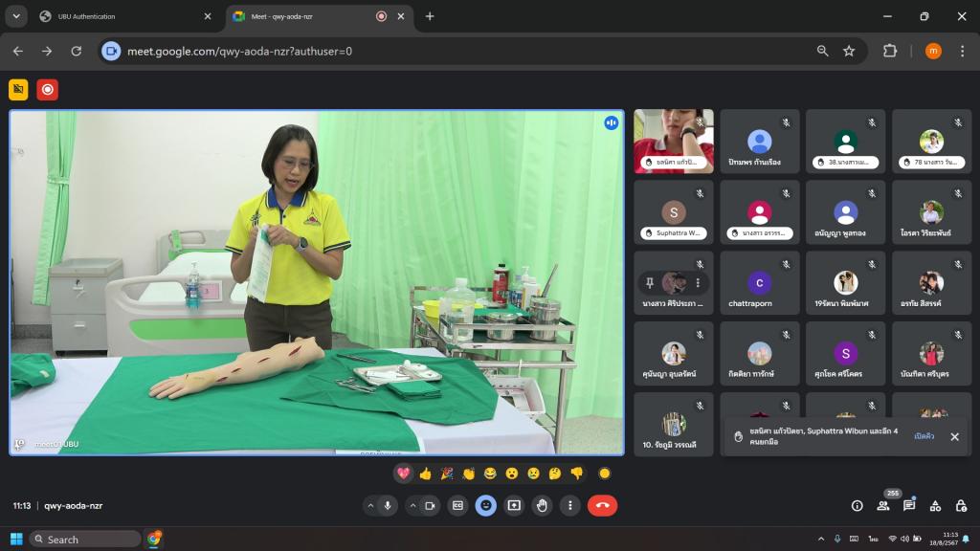
Task: Open meeting details info icon
Action: 857,506
